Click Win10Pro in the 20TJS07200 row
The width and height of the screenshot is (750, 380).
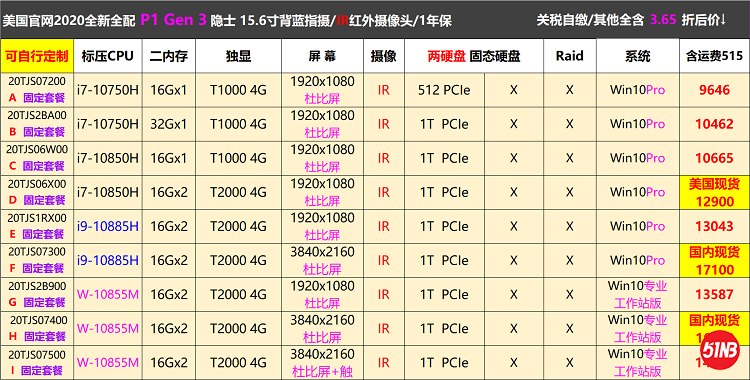(638, 90)
